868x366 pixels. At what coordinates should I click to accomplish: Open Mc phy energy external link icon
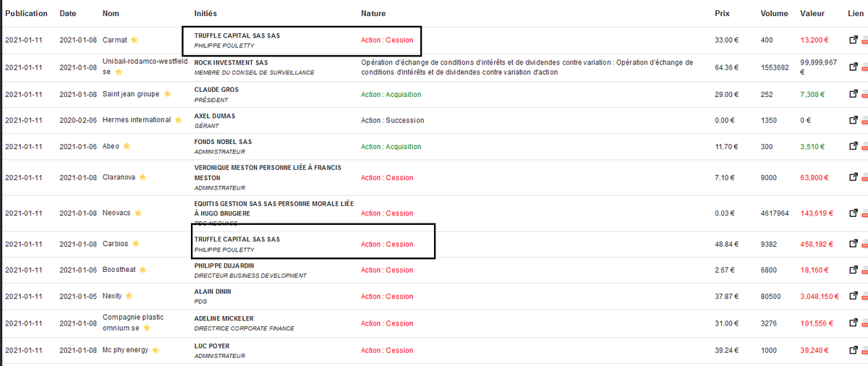point(854,350)
